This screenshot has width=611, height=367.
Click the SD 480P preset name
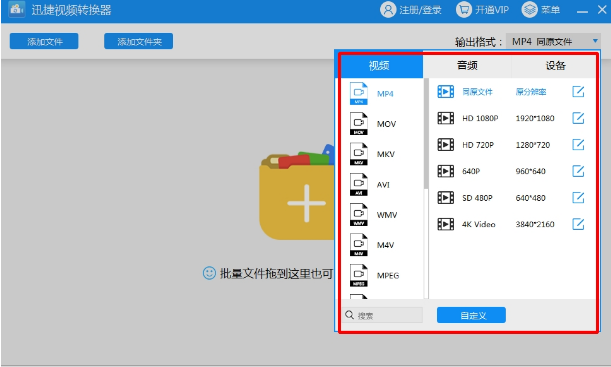tap(477, 198)
